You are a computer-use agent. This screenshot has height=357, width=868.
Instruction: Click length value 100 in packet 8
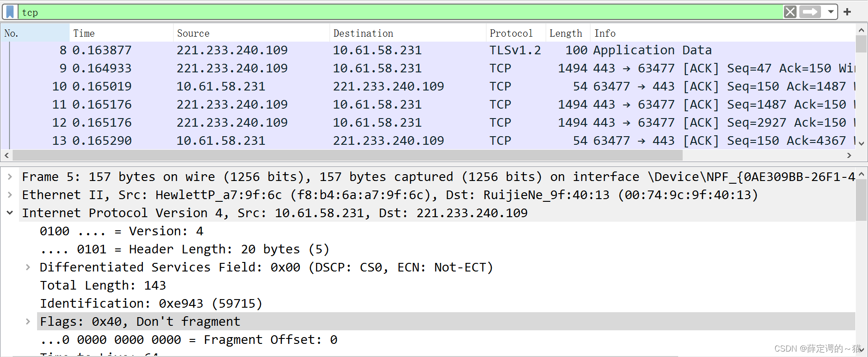[576, 50]
